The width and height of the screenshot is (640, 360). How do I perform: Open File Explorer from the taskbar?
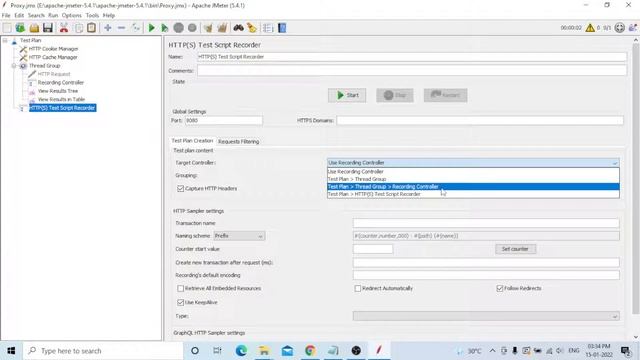(x=264, y=351)
